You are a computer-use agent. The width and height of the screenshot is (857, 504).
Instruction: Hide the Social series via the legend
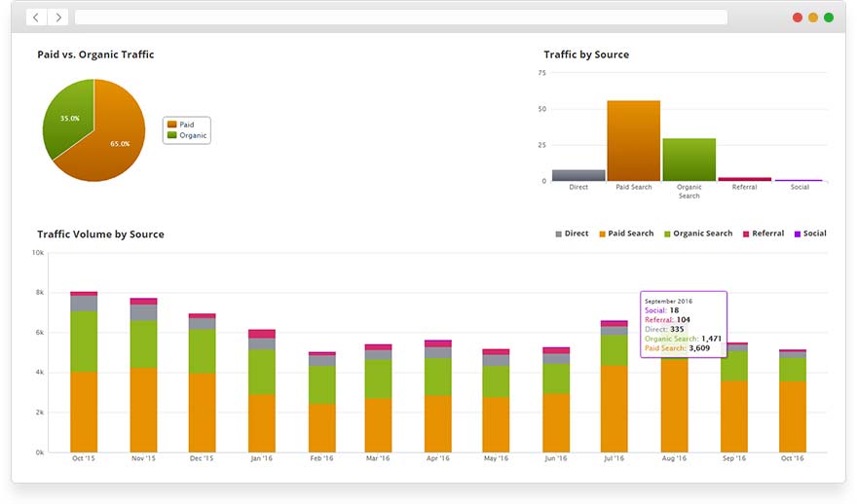810,234
